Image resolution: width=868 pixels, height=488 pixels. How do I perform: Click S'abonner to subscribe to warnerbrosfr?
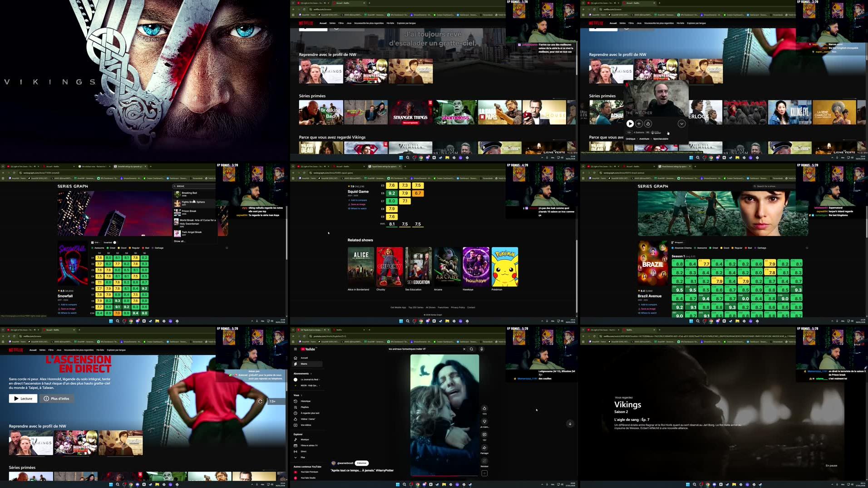coord(361,463)
